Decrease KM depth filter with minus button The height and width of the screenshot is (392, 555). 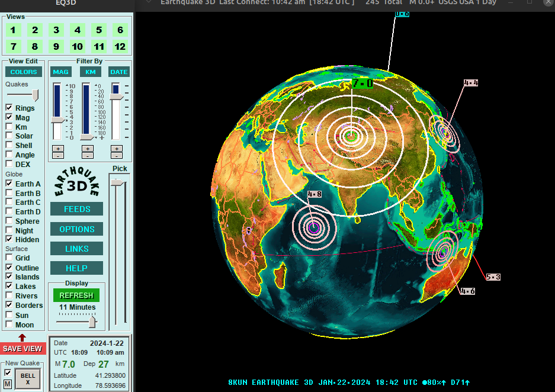point(88,155)
